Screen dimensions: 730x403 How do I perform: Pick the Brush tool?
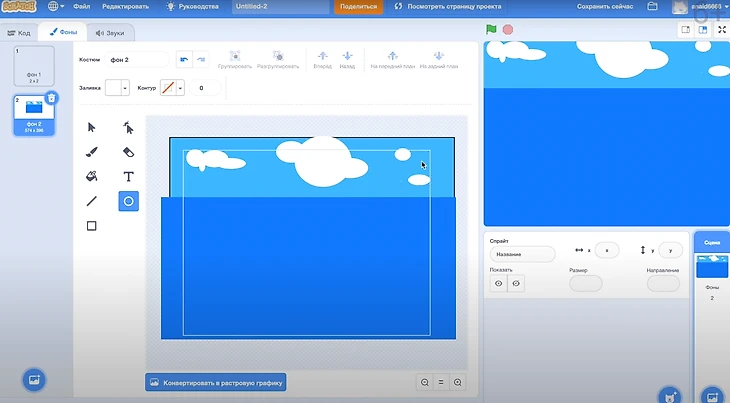point(92,152)
